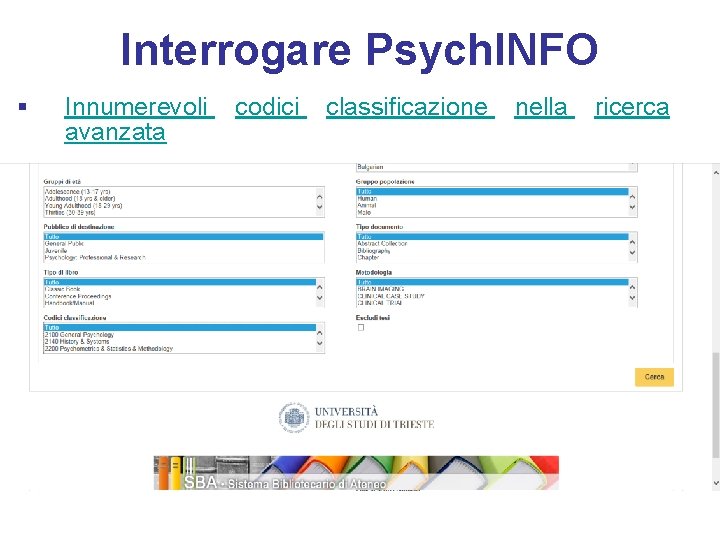Select Young Adulthood (18-29 yrs) option
Image resolution: width=720 pixels, height=540 pixels.
tap(180, 206)
